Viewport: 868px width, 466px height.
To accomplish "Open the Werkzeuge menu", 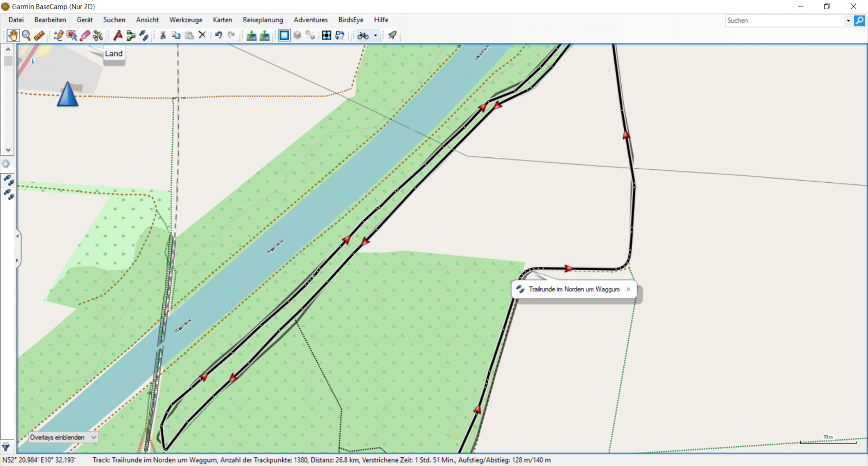I will 186,20.
